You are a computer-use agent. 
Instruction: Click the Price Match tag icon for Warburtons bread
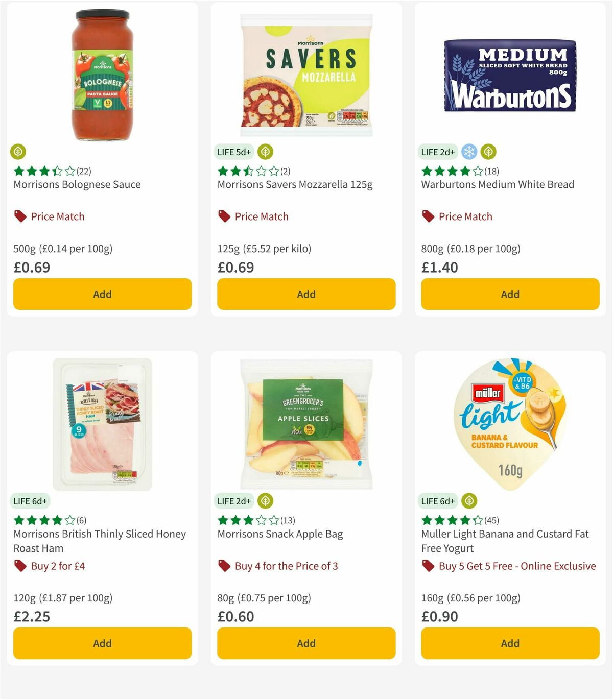coord(428,216)
